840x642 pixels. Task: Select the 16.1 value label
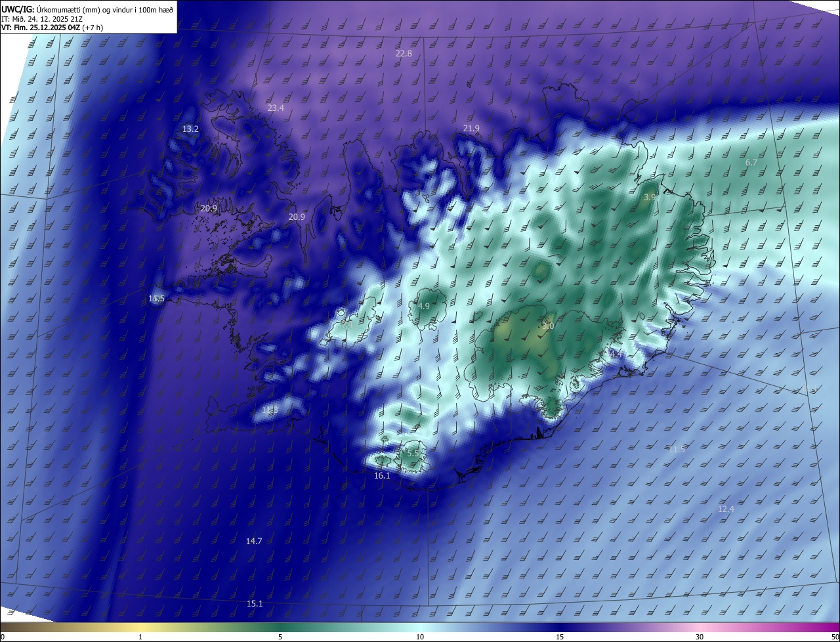tap(382, 475)
